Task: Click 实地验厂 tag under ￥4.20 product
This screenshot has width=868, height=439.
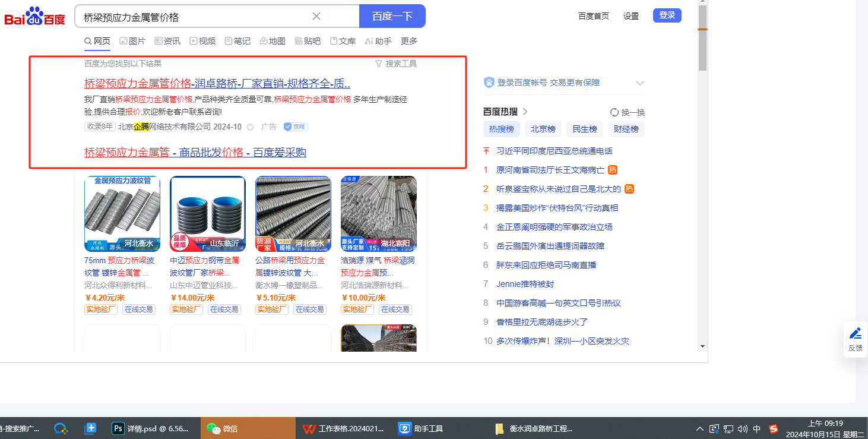Action: 101,309
